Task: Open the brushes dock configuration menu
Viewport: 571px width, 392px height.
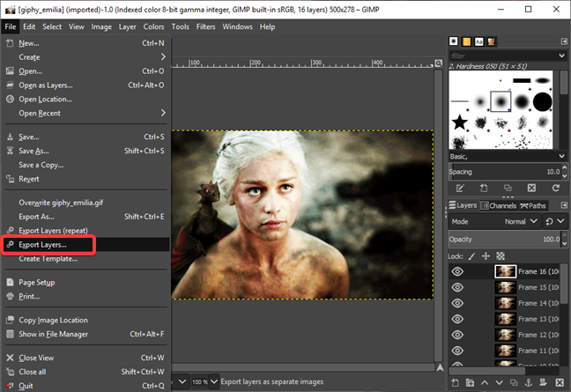Action: (564, 41)
